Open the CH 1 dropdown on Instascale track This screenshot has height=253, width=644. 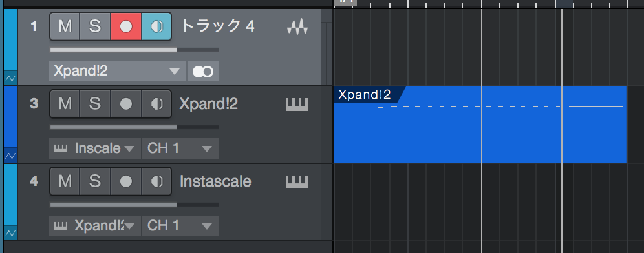[x=180, y=225]
